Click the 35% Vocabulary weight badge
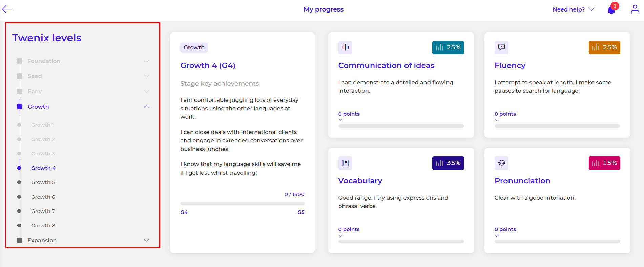The width and height of the screenshot is (644, 267). click(448, 163)
